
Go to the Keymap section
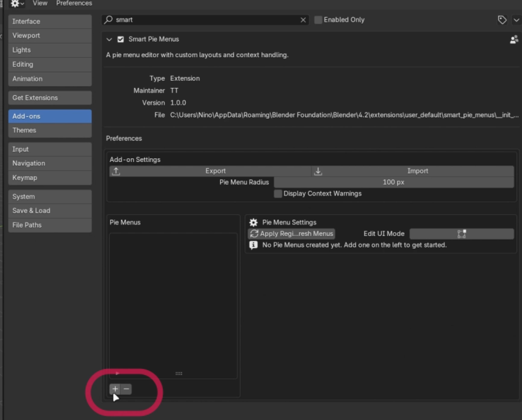coord(50,178)
